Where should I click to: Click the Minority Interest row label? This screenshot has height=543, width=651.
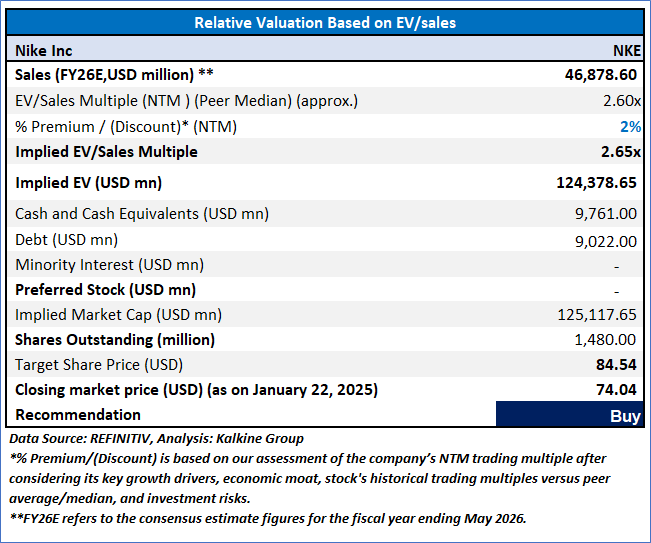click(x=110, y=265)
